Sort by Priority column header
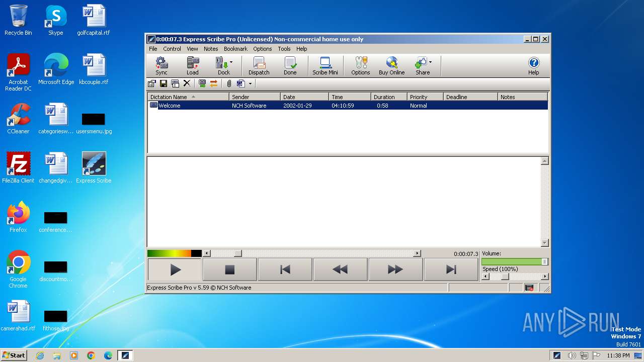644x362 pixels. pos(425,97)
